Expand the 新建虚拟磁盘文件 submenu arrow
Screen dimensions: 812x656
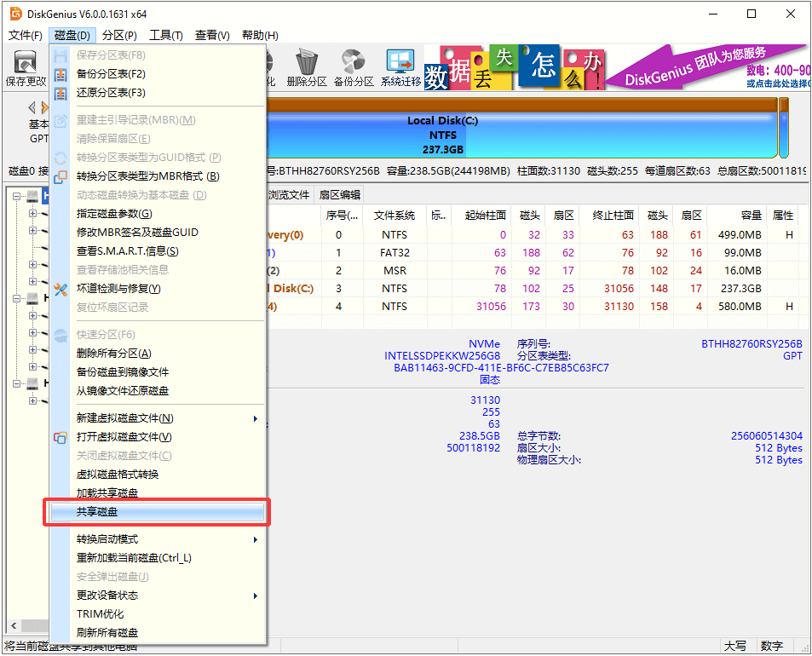click(x=255, y=420)
